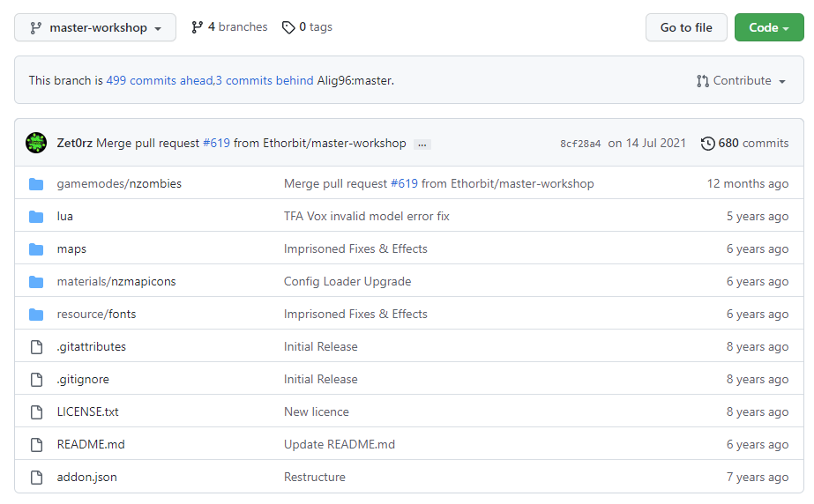Click the lua folder icon
This screenshot has height=504, width=814.
36,217
